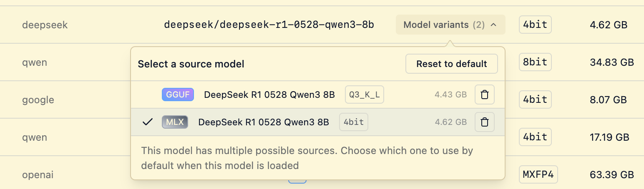Click the deepseek/deepseek-r1-0528-qwen3-8b model identifier
Screen dimensions: 644x189
pos(269,25)
